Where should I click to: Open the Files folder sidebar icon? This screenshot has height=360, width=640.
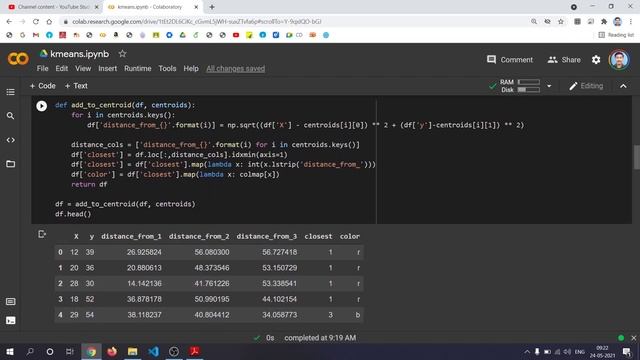click(11, 164)
